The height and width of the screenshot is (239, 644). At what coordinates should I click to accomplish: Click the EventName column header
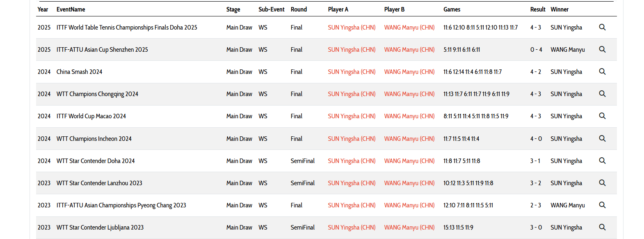pyautogui.click(x=71, y=9)
